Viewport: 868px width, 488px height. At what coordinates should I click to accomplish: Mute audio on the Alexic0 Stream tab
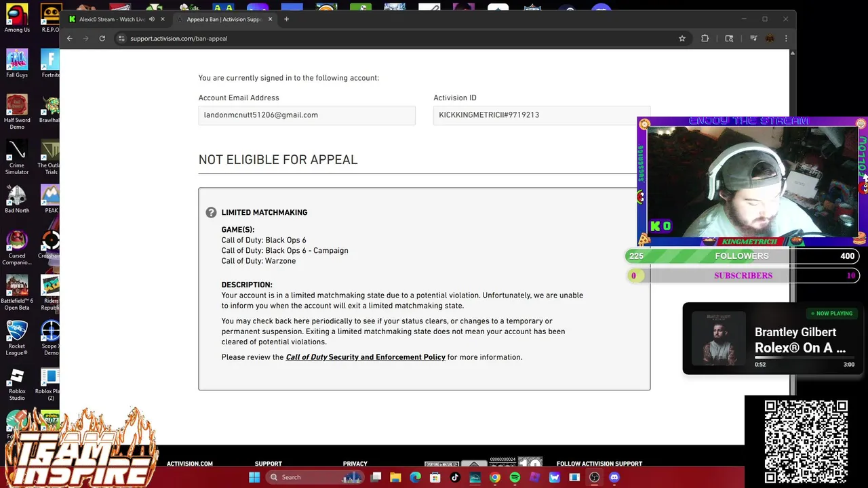coord(152,19)
